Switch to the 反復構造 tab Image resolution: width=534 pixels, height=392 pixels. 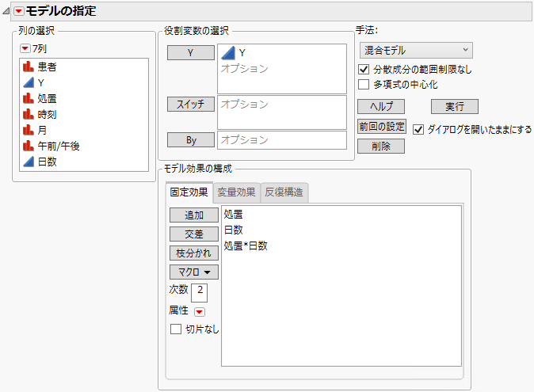click(284, 192)
